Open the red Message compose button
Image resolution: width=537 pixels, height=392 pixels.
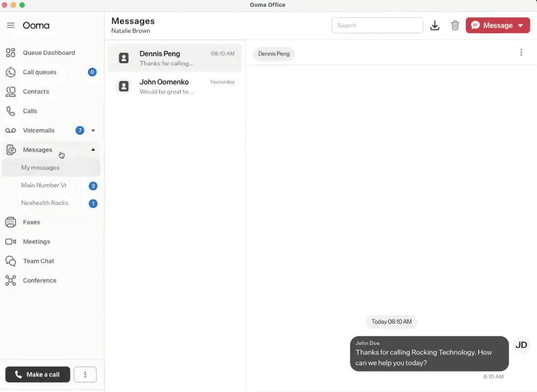(x=495, y=25)
